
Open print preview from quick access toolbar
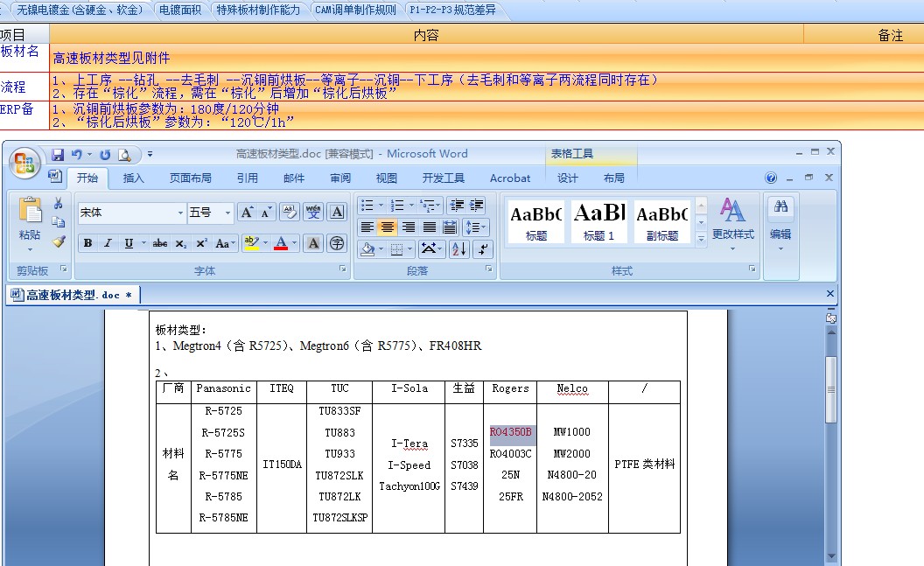click(x=124, y=154)
